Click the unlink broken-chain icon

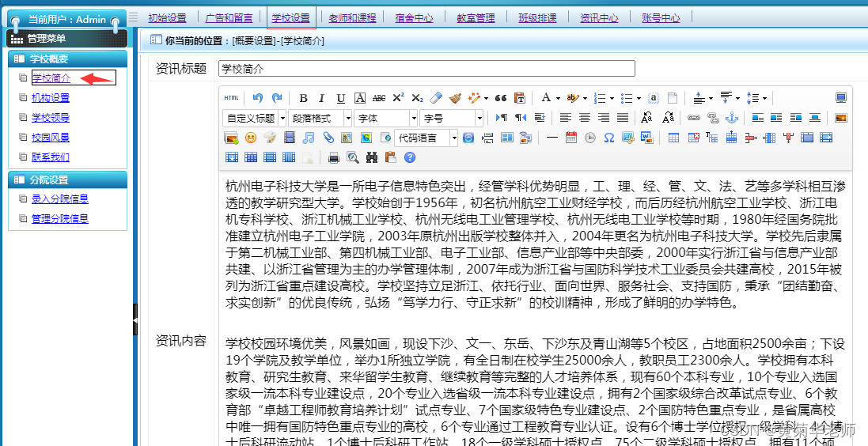pyautogui.click(x=713, y=118)
